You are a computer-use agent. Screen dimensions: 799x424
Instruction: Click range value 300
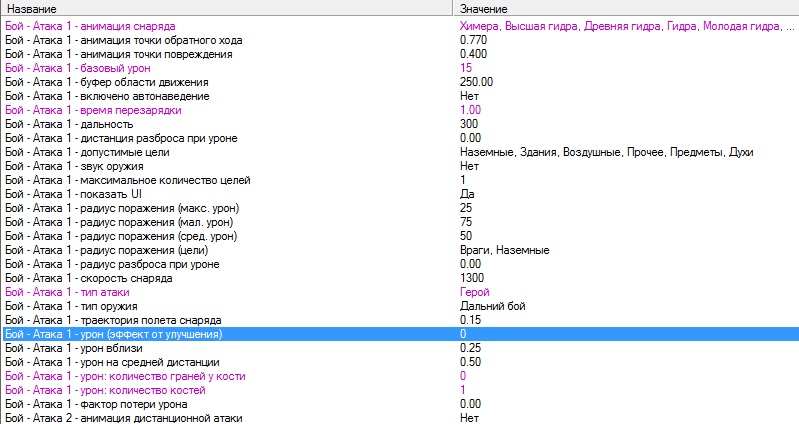pos(469,124)
